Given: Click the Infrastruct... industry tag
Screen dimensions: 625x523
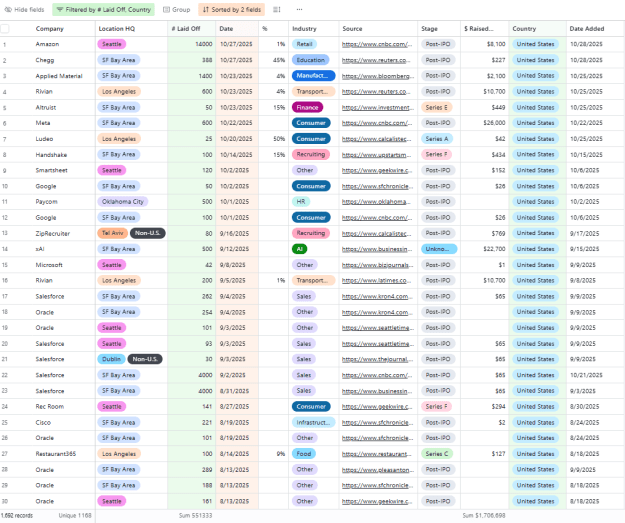Looking at the screenshot, I should [x=313, y=422].
